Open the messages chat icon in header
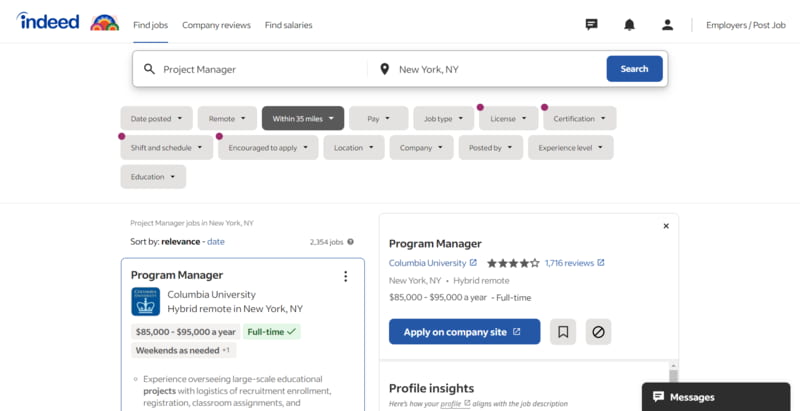 point(591,24)
